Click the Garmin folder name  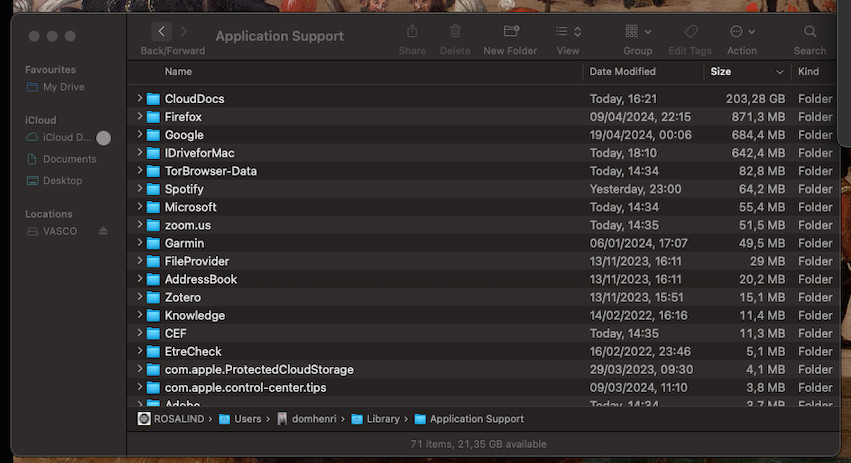click(184, 243)
